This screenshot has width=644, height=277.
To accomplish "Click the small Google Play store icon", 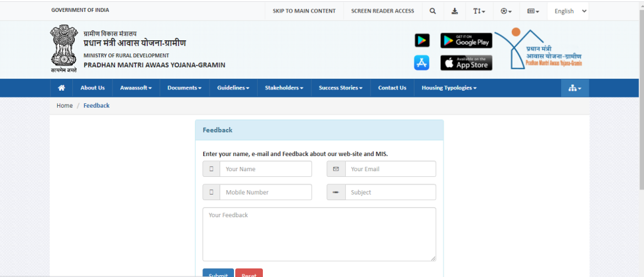I will [422, 40].
